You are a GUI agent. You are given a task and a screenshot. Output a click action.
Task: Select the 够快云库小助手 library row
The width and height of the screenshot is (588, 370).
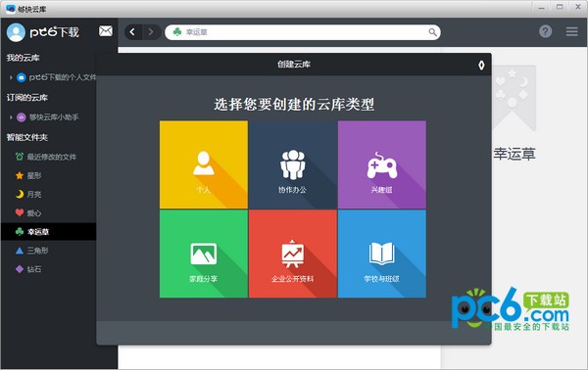click(x=49, y=117)
